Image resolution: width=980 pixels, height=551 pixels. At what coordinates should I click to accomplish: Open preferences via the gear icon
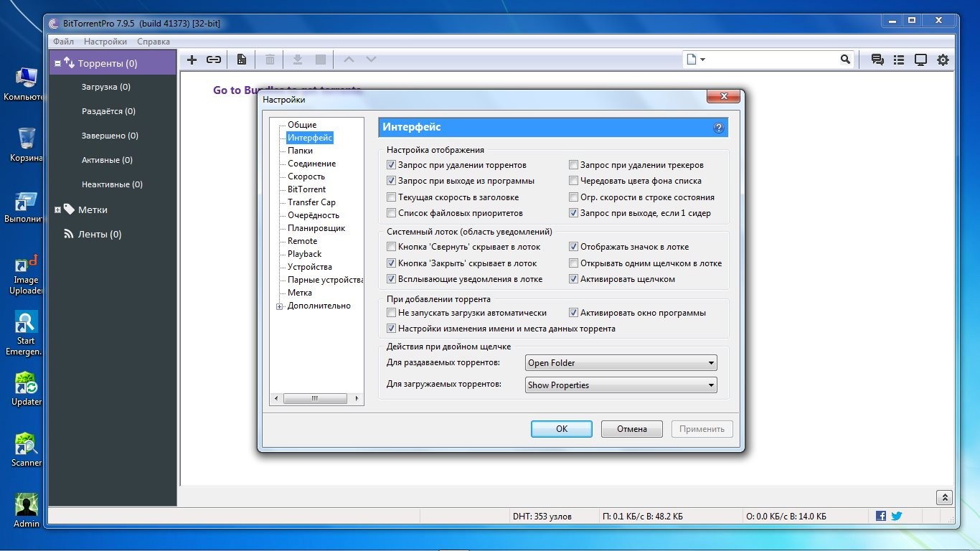(943, 60)
